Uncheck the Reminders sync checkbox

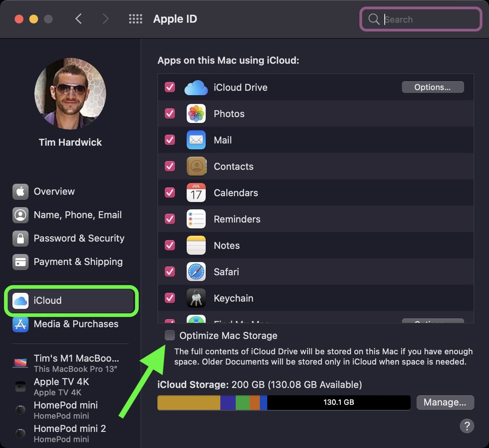tap(169, 219)
